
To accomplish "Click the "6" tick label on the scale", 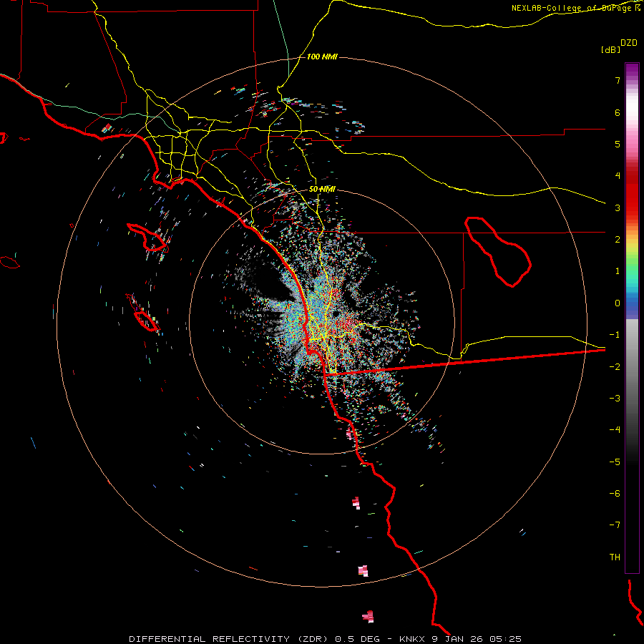I will tap(618, 112).
